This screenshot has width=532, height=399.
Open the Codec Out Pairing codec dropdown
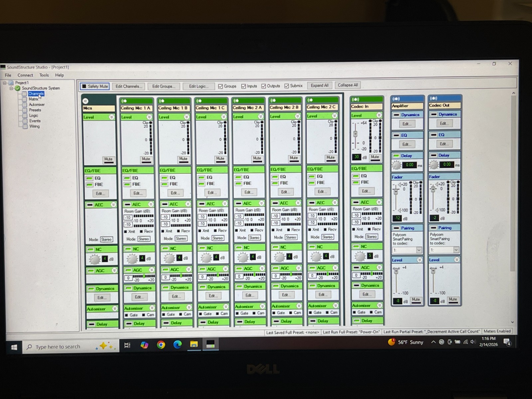pos(456,250)
